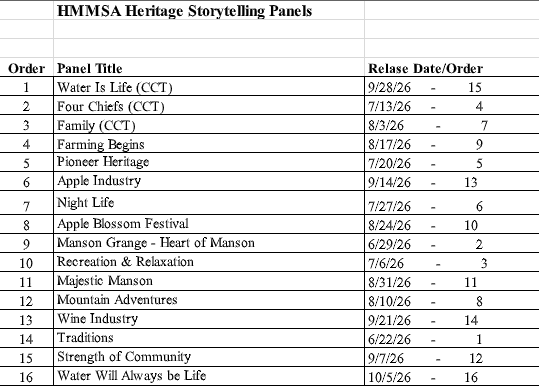Click the 6/22/26 release date cell
The image size is (539, 386).
(x=452, y=338)
